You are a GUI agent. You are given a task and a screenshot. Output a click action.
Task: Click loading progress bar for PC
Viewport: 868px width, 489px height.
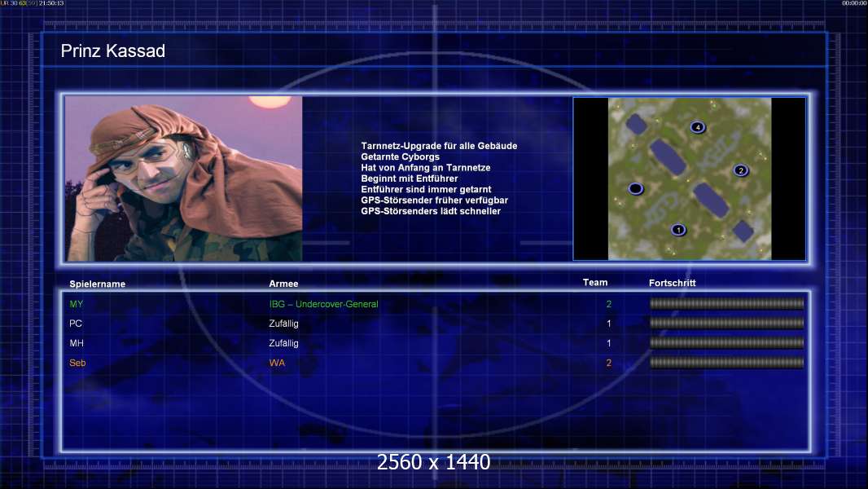(726, 323)
